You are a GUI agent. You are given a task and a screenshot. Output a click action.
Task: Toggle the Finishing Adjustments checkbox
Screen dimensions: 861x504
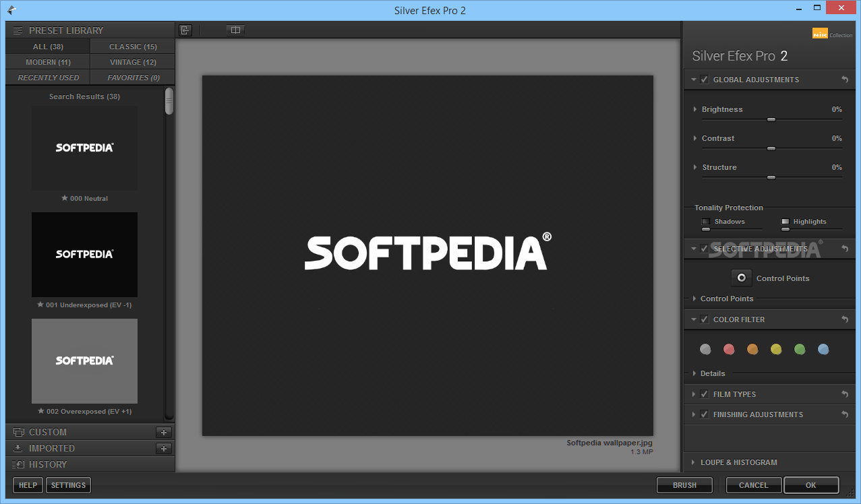tap(705, 414)
